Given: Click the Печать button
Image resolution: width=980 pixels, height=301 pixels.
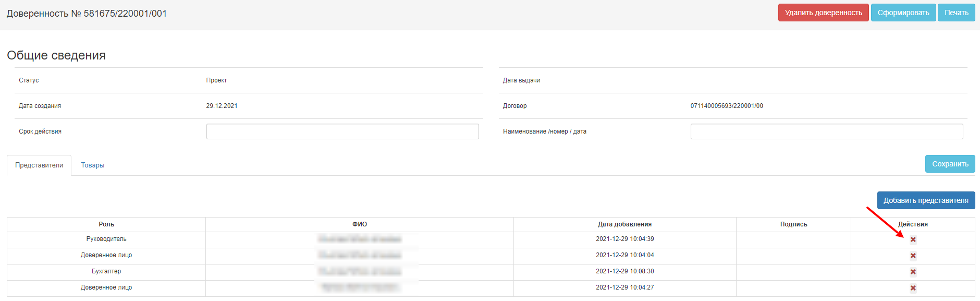Looking at the screenshot, I should tap(956, 13).
